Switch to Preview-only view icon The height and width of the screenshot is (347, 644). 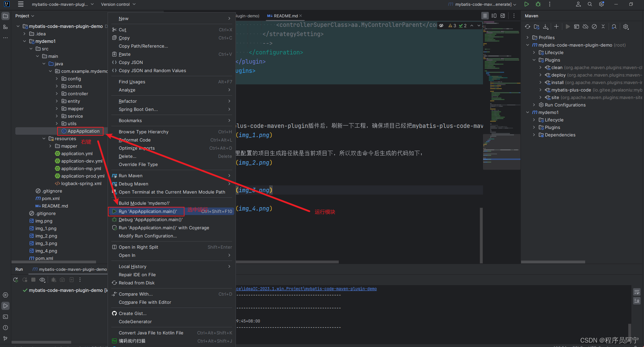[x=503, y=16]
